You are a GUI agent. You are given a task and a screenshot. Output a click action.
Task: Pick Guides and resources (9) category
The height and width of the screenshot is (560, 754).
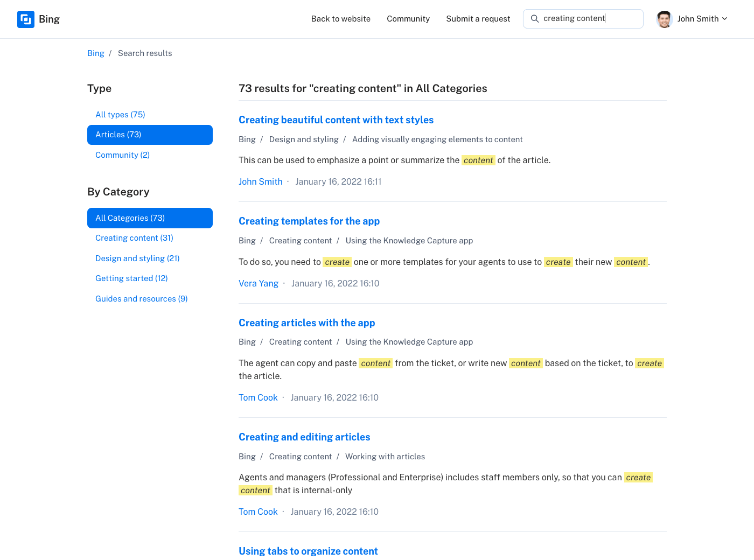[x=141, y=299]
